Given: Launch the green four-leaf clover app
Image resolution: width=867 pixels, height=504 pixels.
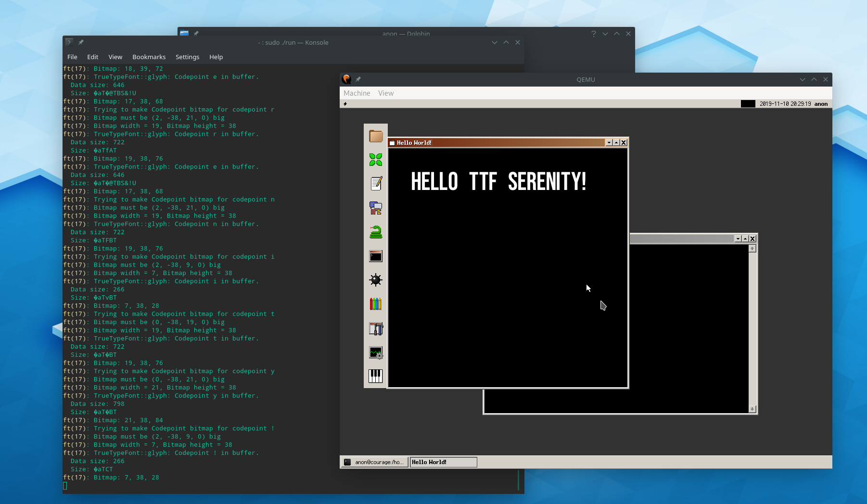Looking at the screenshot, I should [x=376, y=160].
